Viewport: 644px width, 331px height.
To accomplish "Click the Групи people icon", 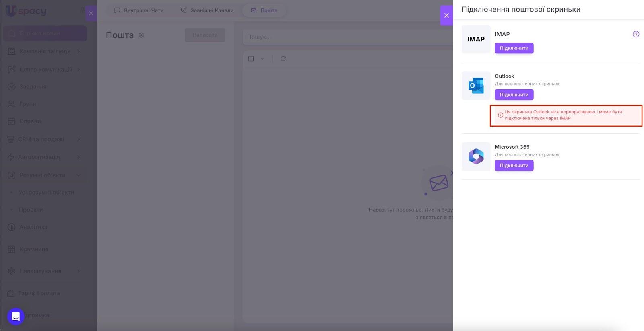I will [12, 104].
